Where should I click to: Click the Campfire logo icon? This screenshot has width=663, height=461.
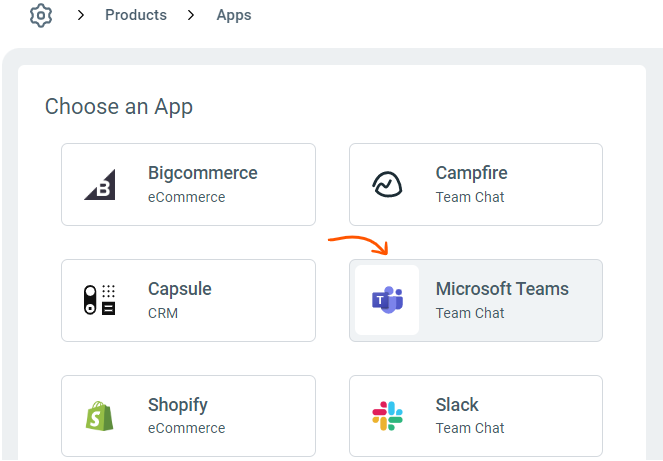tap(387, 184)
